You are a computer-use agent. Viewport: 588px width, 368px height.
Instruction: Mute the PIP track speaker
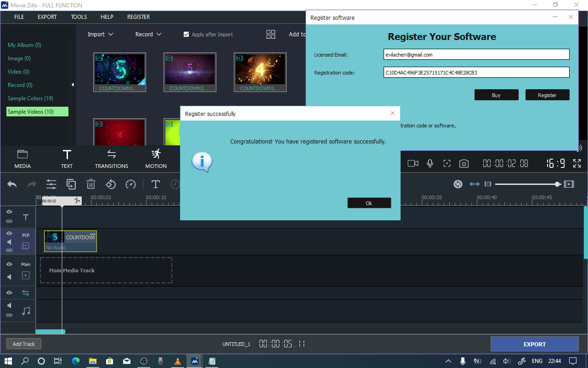[x=9, y=242]
